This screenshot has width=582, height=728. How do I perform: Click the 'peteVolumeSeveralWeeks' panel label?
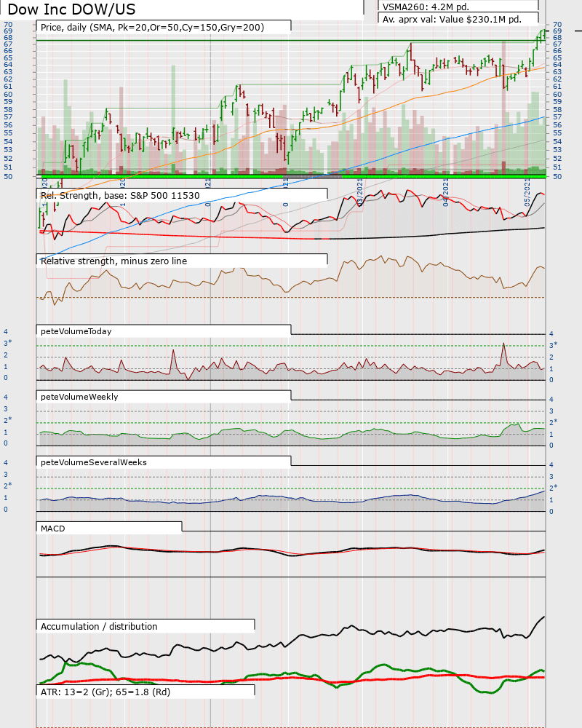point(94,462)
